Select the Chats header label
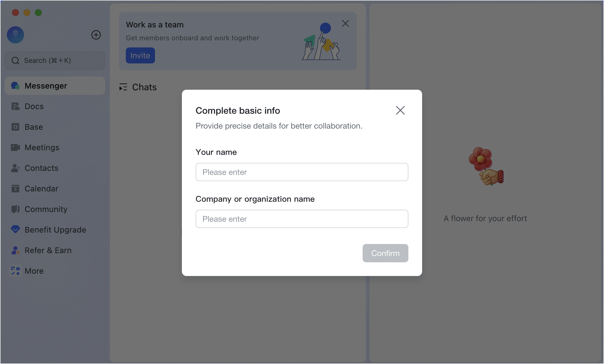The height and width of the screenshot is (364, 604). [x=144, y=87]
